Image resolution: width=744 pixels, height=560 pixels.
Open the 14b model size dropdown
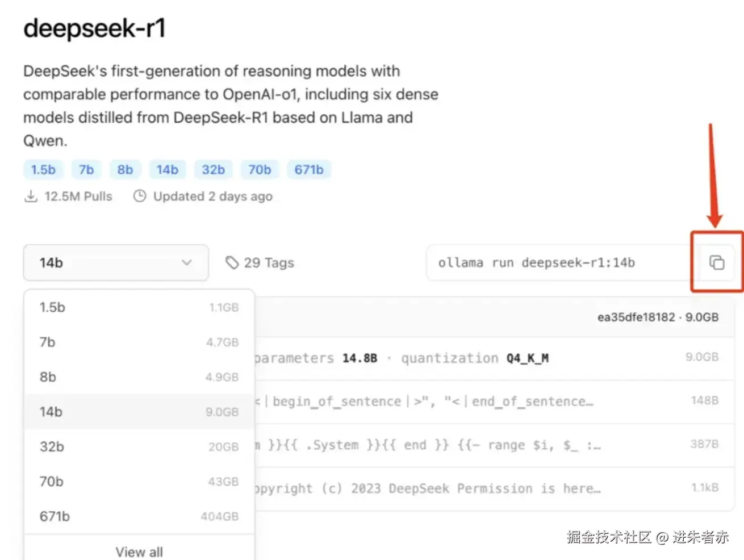pos(115,262)
